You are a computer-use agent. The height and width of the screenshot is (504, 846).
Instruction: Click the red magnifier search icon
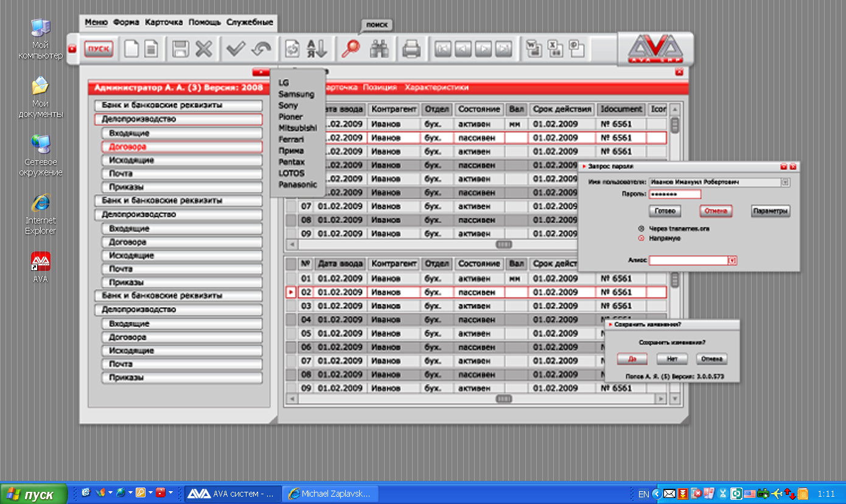tap(350, 49)
